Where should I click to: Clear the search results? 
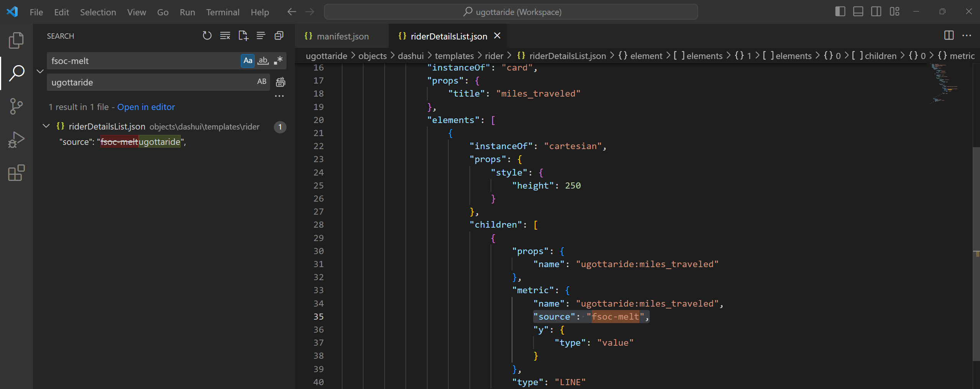click(x=225, y=36)
